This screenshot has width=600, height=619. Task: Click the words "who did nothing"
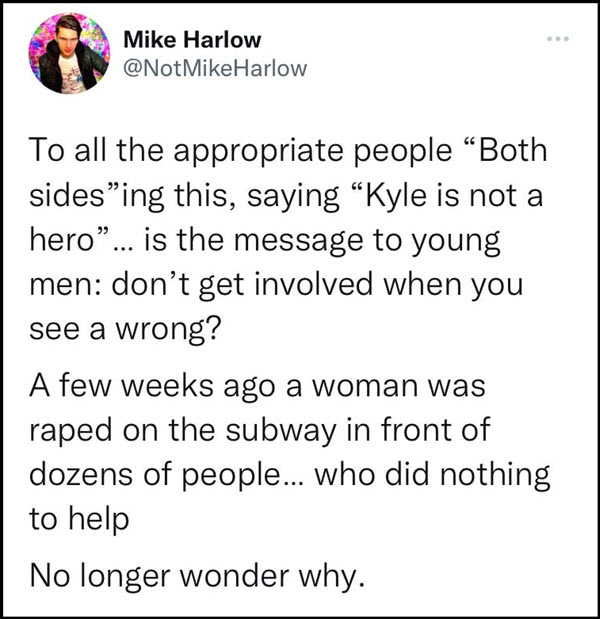coord(432,475)
